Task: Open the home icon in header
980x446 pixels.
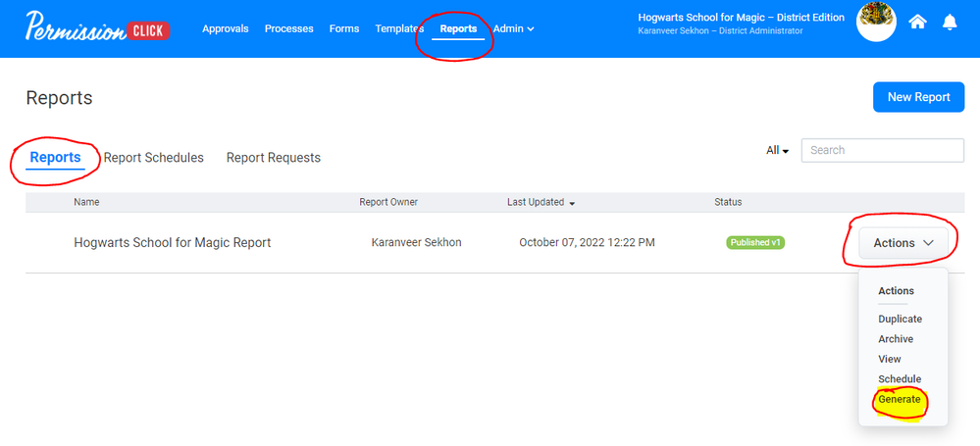Action: click(x=917, y=22)
